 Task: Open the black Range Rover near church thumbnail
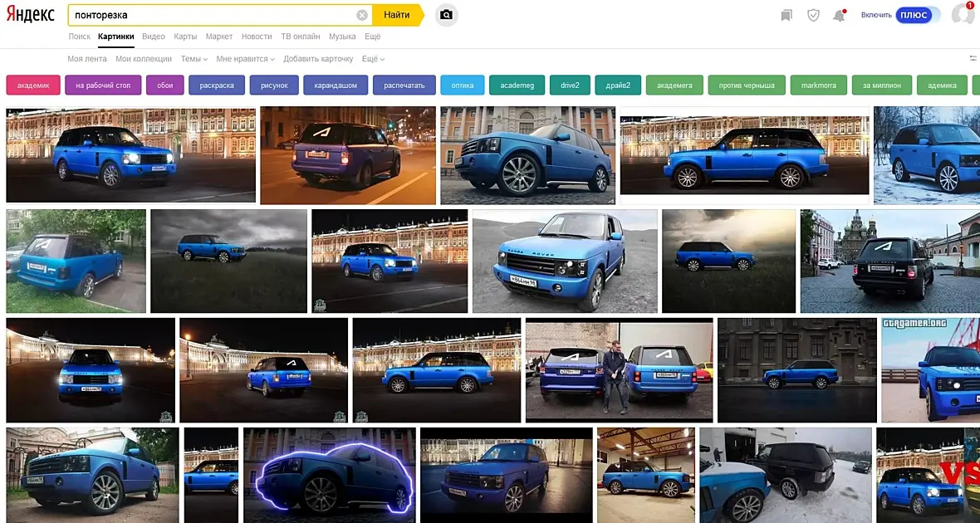(x=890, y=261)
